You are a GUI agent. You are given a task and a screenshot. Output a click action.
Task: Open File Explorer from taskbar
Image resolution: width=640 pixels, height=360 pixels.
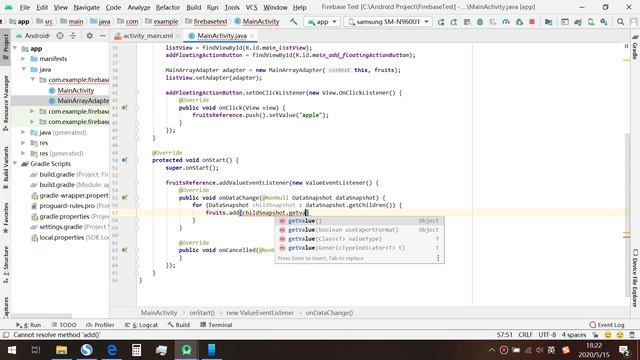[62, 350]
